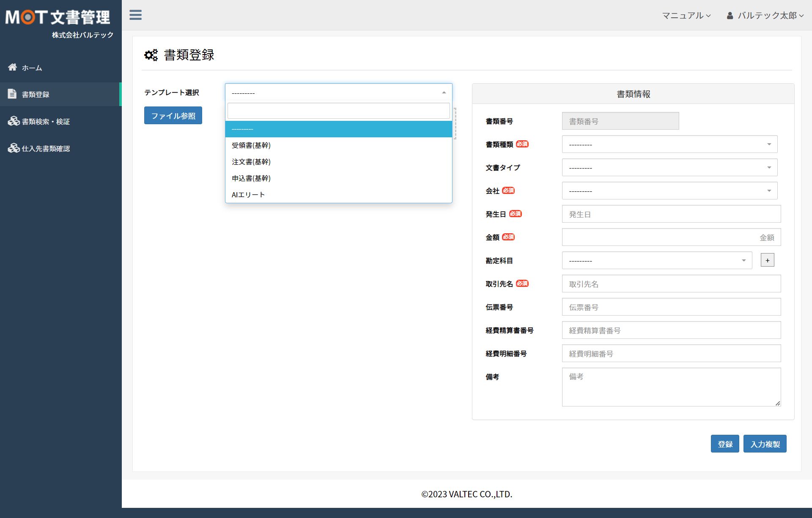This screenshot has height=518, width=812.
Task: Click the gears icon beside 書類登録 title
Action: [x=151, y=55]
